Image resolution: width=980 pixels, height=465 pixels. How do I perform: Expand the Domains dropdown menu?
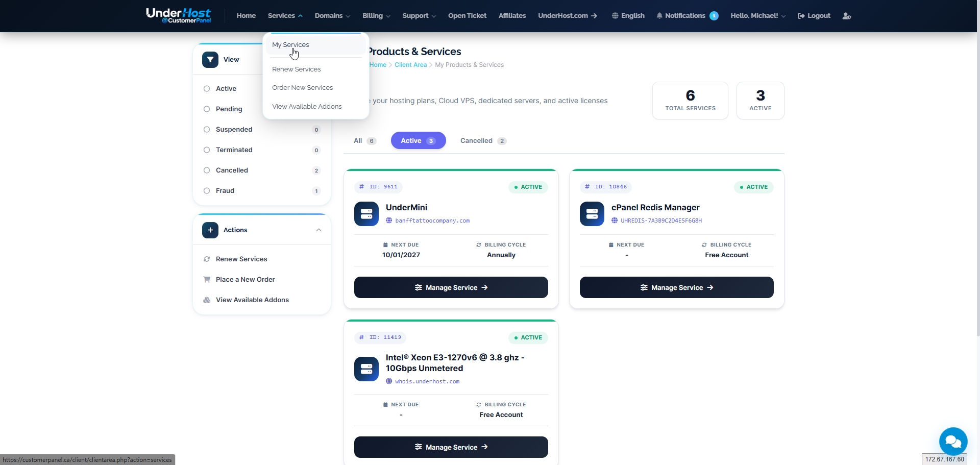point(332,16)
